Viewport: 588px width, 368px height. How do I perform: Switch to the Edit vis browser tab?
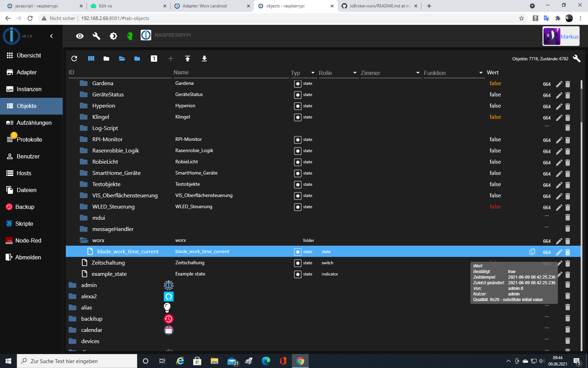pos(128,6)
